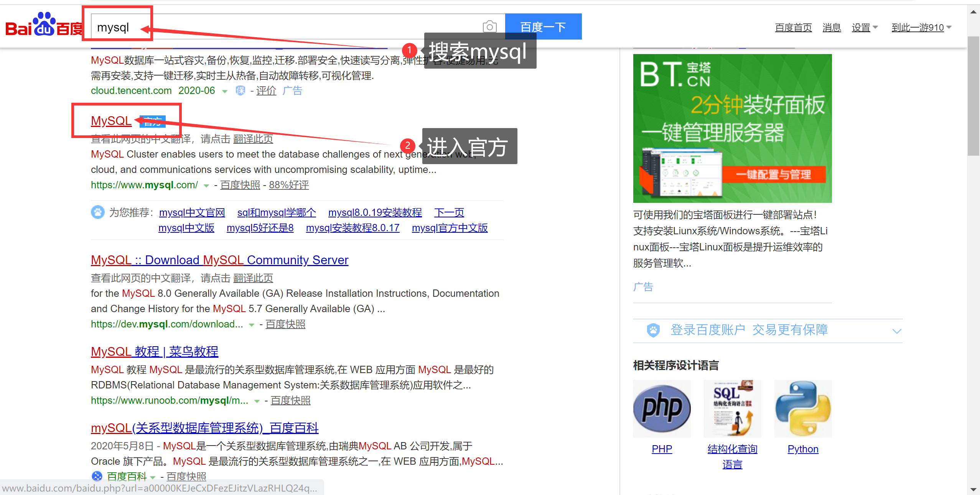980x495 pixels.
Task: Expand the login Baidu account chevron
Action: coord(896,331)
